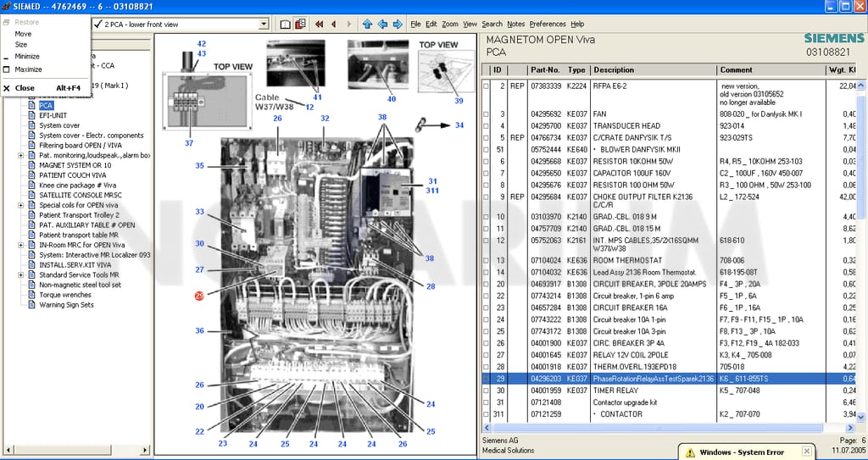Tick the checkbox for row 3 FAN
Image resolution: width=868 pixels, height=460 pixels.
coord(486,114)
